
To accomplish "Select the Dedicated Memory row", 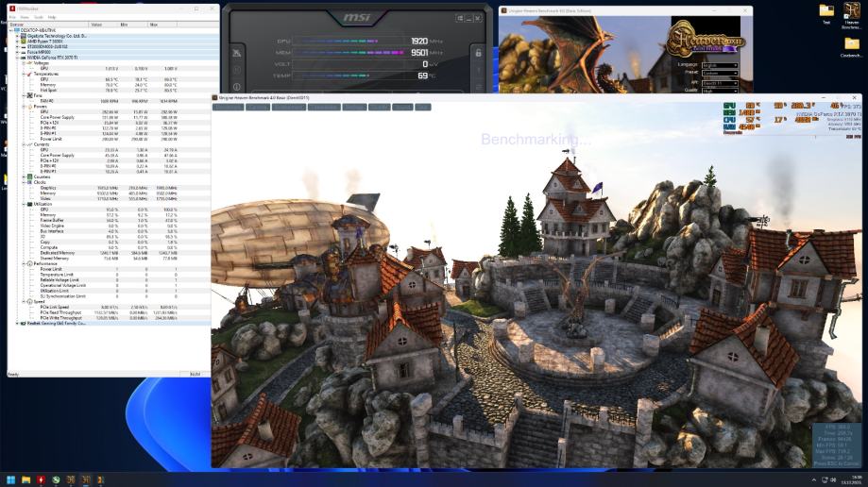I will click(x=109, y=253).
